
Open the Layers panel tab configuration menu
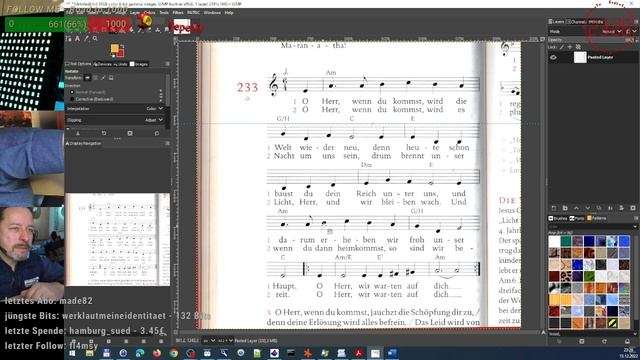pos(636,22)
